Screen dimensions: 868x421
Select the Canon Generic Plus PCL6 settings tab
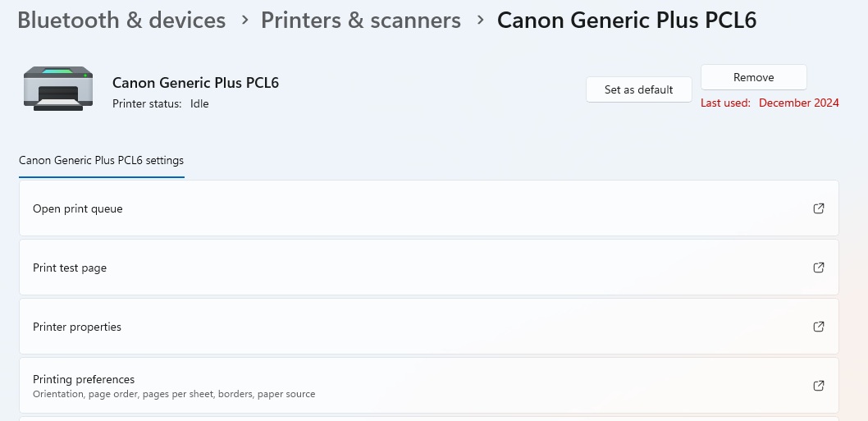101,160
